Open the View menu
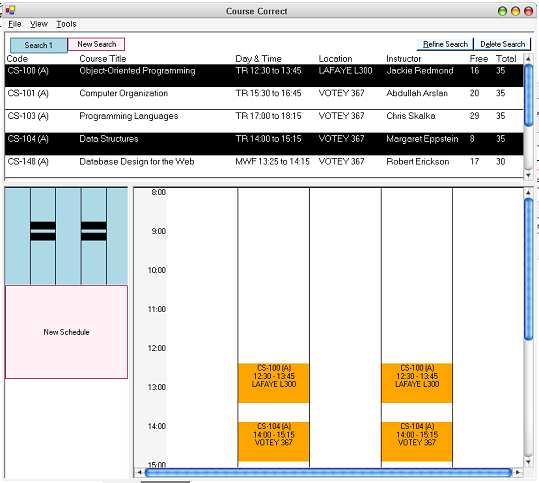Screen dimensions: 539x483 [38, 24]
